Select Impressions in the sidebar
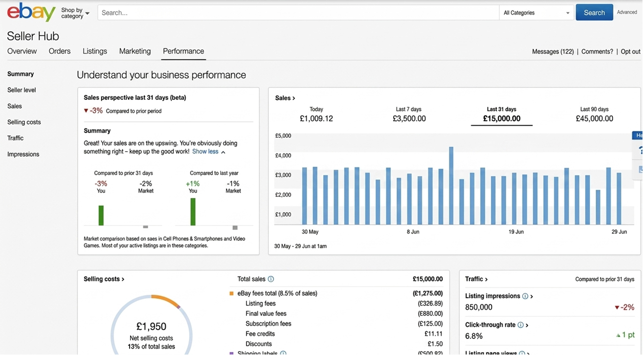644x355 pixels. tap(23, 155)
